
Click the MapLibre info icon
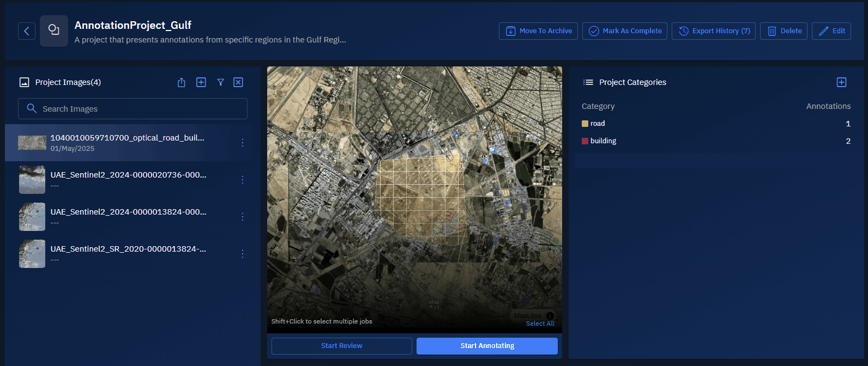(x=550, y=316)
